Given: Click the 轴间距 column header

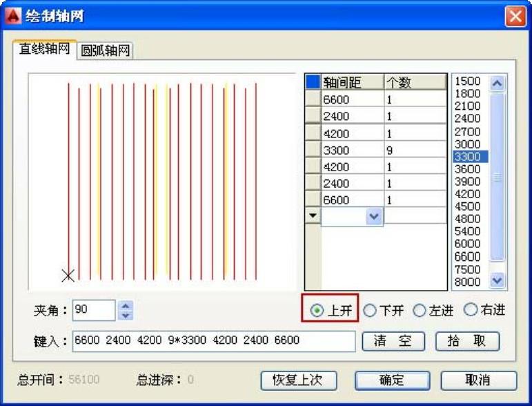Looking at the screenshot, I should 352,82.
